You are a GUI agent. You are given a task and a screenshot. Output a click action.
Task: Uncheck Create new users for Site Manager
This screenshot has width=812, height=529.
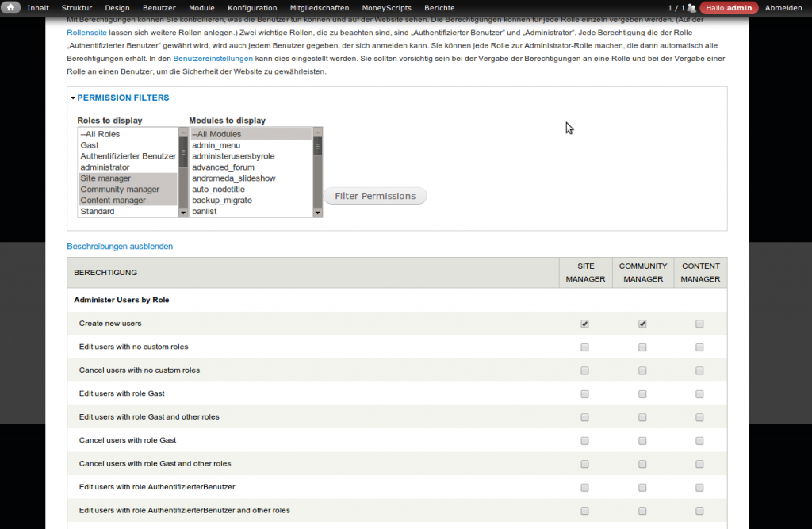[x=585, y=324]
